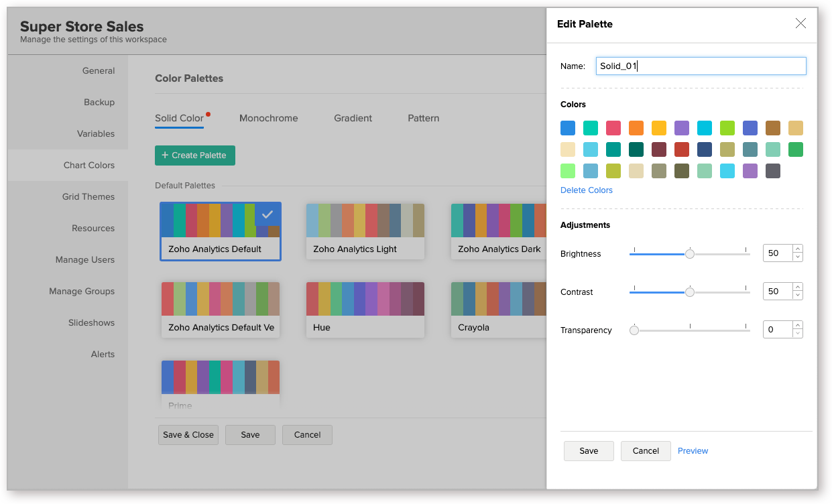Image resolution: width=832 pixels, height=504 pixels.
Task: Choose the emerald green swatch ending the second row
Action: [x=796, y=149]
